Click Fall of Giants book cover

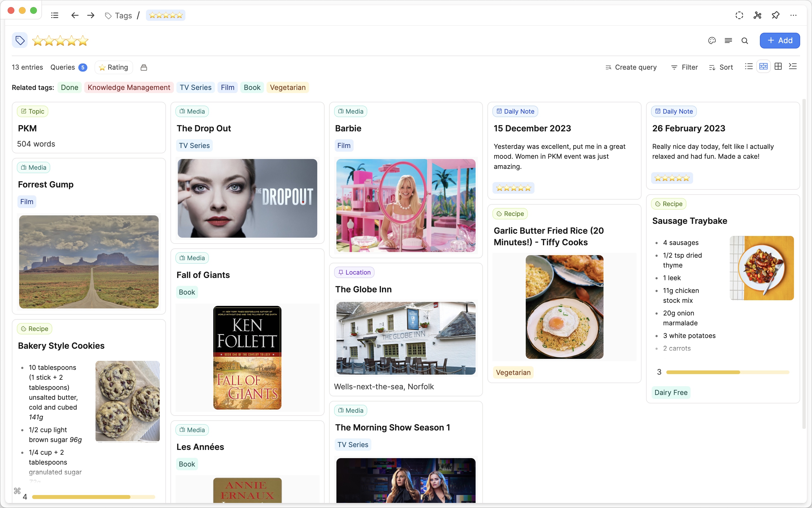(247, 357)
